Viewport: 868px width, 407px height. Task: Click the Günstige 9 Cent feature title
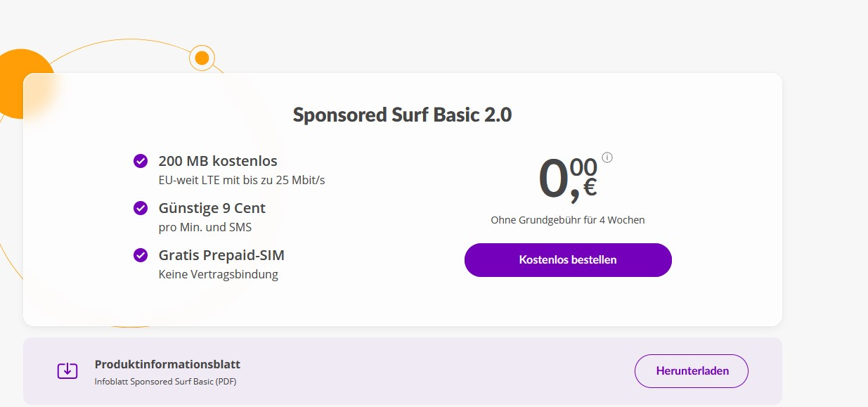pyautogui.click(x=212, y=208)
